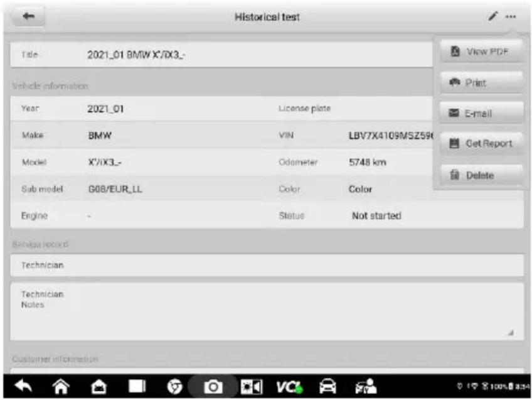Screen dimensions: 532x400
Task: Choose Print in the dropdown menu
Action: (x=481, y=82)
